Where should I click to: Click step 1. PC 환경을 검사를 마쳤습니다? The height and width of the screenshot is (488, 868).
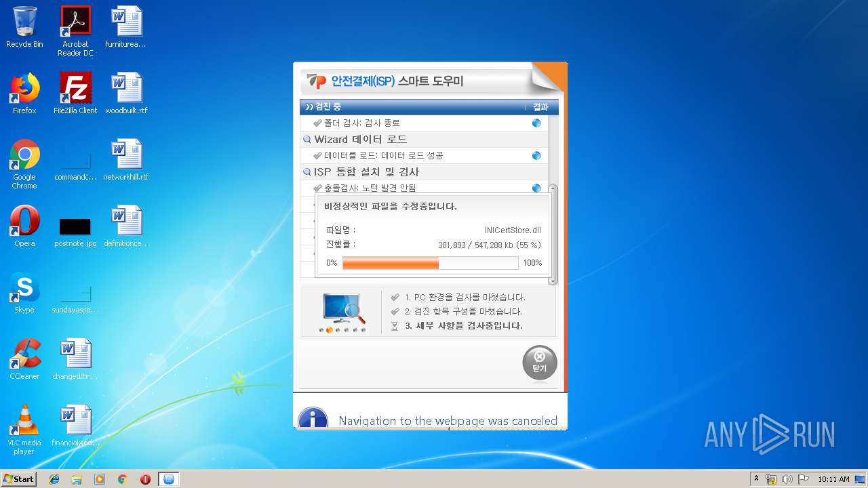[x=465, y=297]
